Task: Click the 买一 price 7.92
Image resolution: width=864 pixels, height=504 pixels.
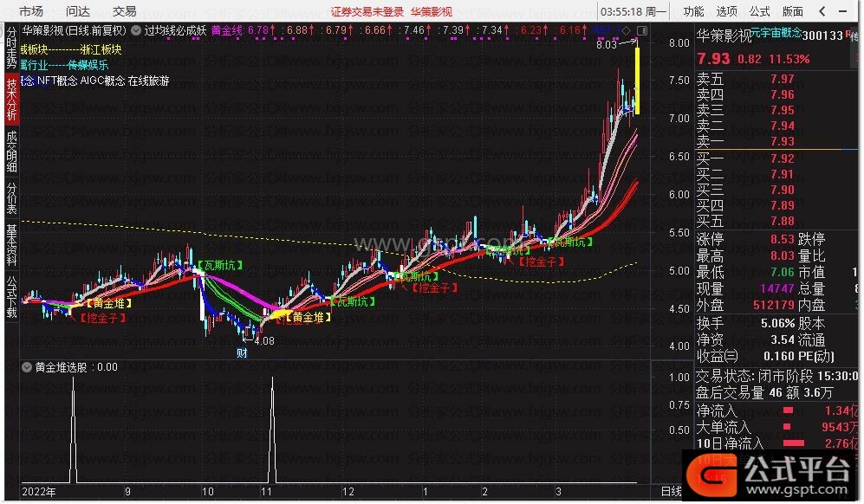Action: tap(783, 159)
